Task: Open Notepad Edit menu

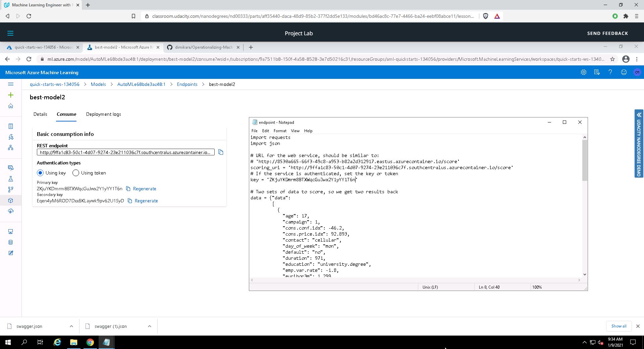Action: click(x=265, y=131)
